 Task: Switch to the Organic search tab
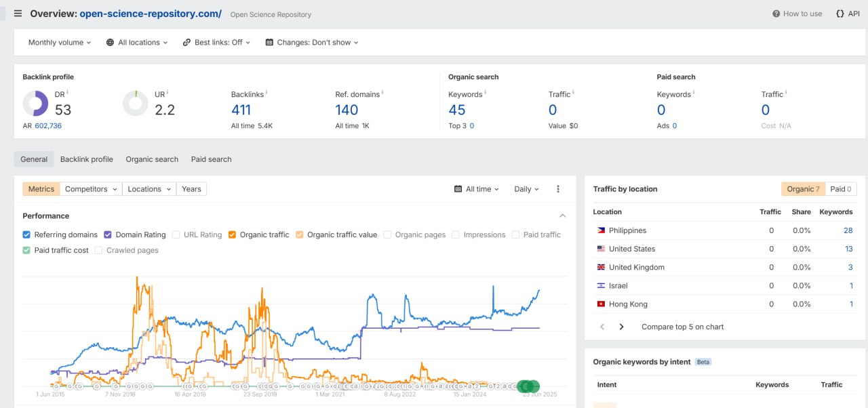[x=152, y=159]
